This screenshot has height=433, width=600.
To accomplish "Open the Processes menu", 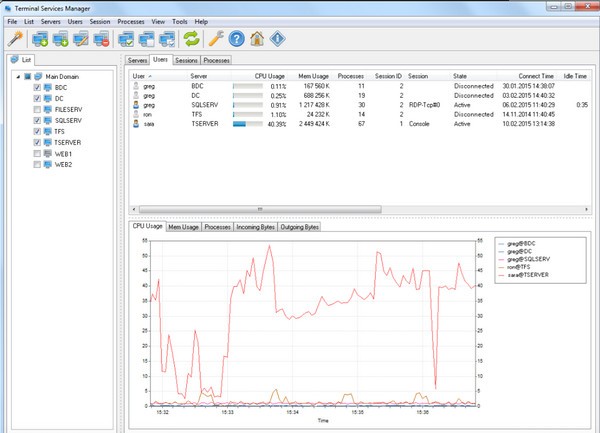I will click(x=131, y=22).
